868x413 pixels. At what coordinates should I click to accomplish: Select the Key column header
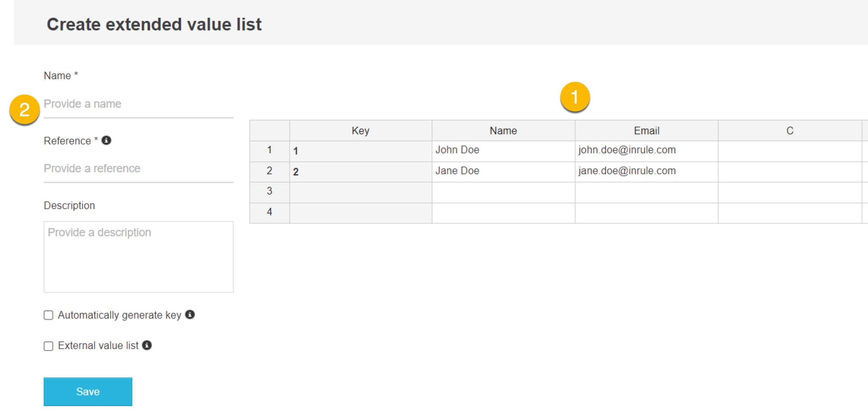tap(361, 131)
